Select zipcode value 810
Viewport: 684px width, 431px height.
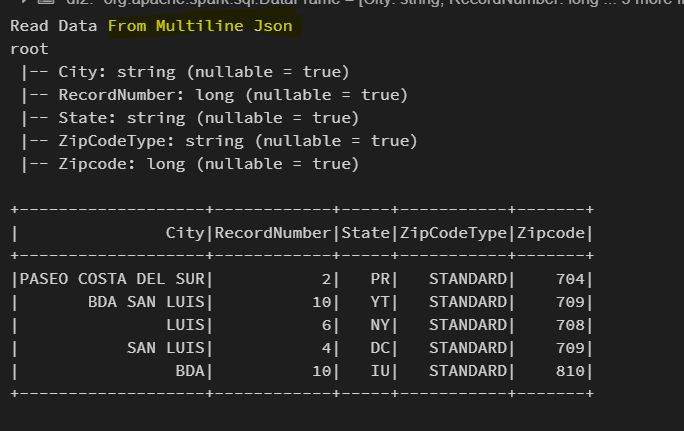pos(570,372)
